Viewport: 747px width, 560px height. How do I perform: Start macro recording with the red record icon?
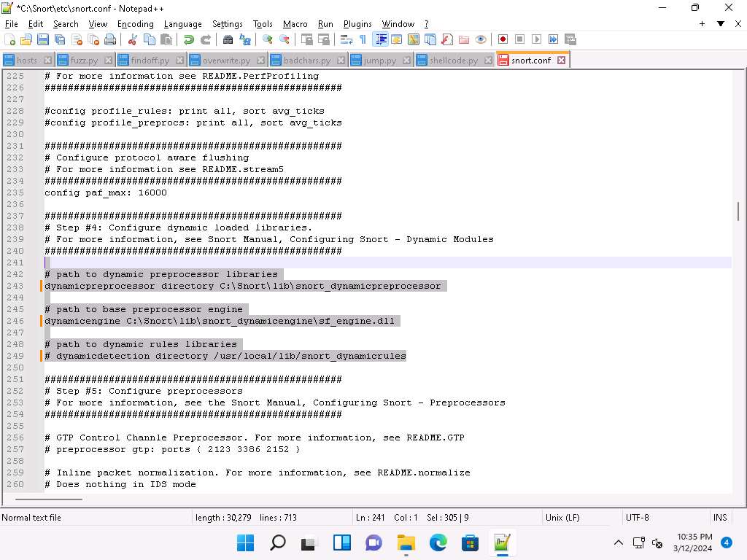coord(503,39)
